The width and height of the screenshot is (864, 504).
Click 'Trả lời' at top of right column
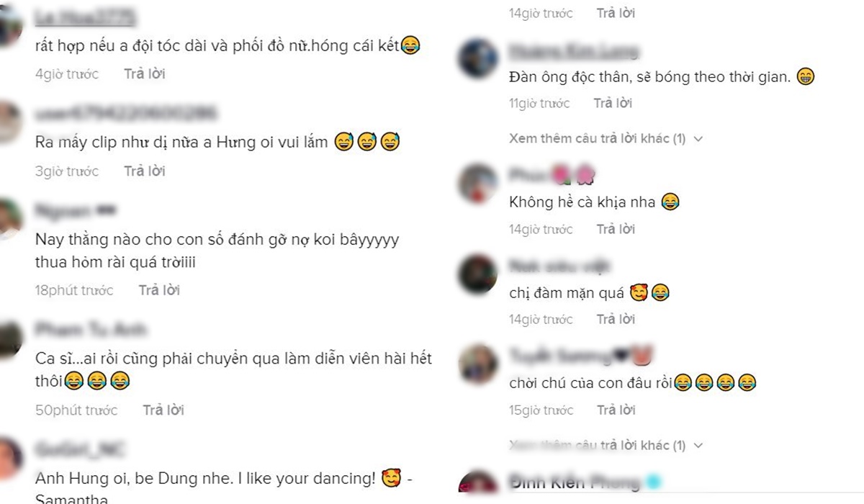[x=616, y=13]
